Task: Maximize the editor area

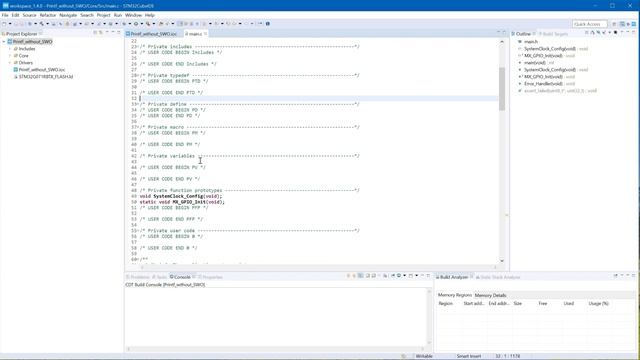Action: point(504,33)
